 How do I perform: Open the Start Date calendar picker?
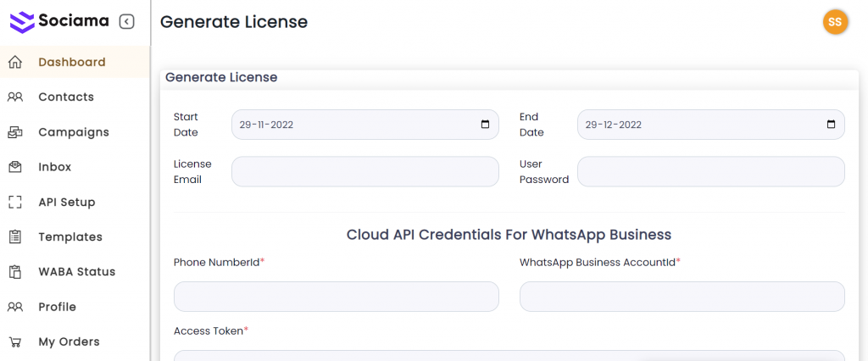click(485, 125)
